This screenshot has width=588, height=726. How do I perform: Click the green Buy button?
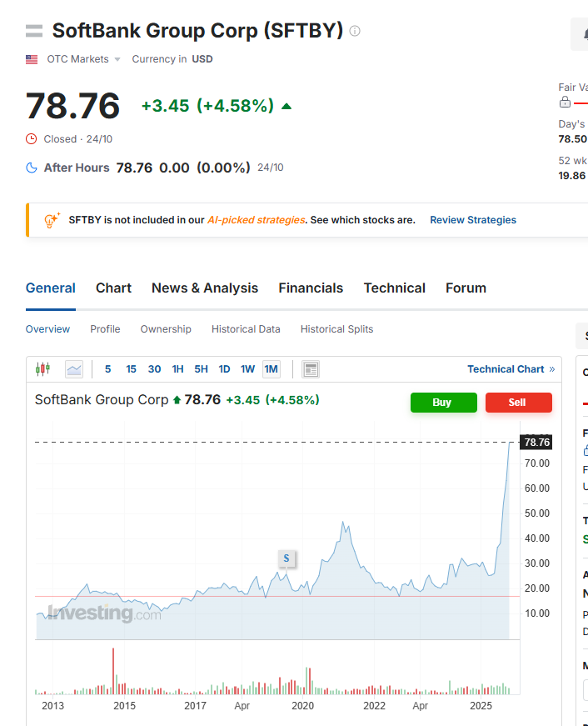pyautogui.click(x=443, y=403)
